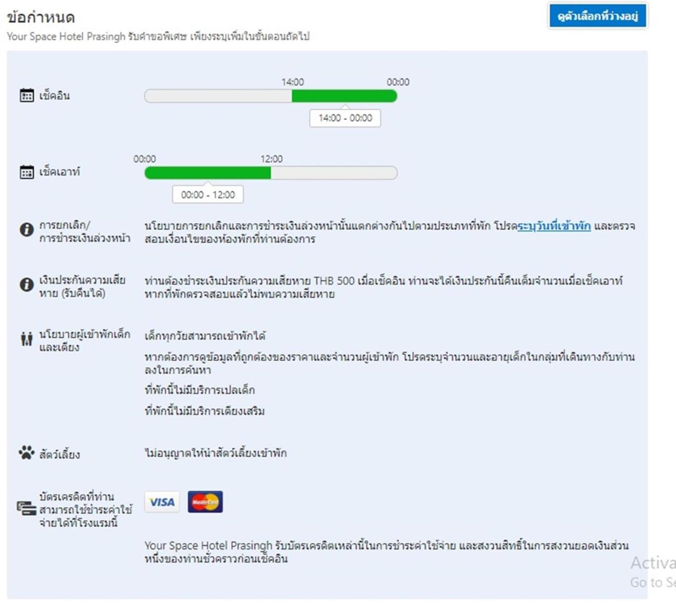
Task: Click the สัตว์เลี้ยง label
Action: click(60, 454)
